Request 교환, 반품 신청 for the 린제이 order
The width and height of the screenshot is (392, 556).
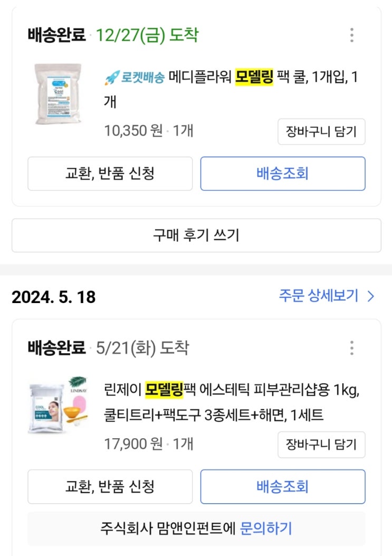(110, 486)
